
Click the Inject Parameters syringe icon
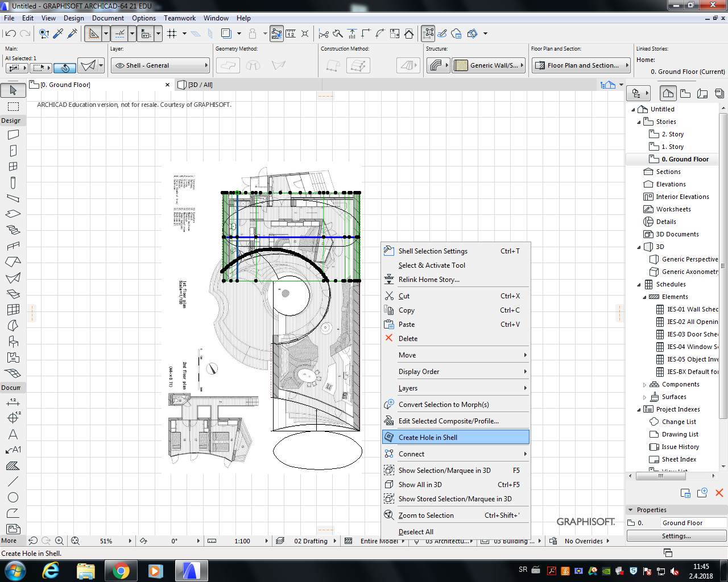coord(72,34)
